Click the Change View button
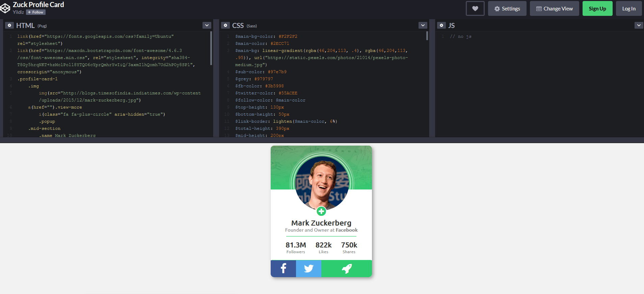644x294 pixels. [x=555, y=8]
